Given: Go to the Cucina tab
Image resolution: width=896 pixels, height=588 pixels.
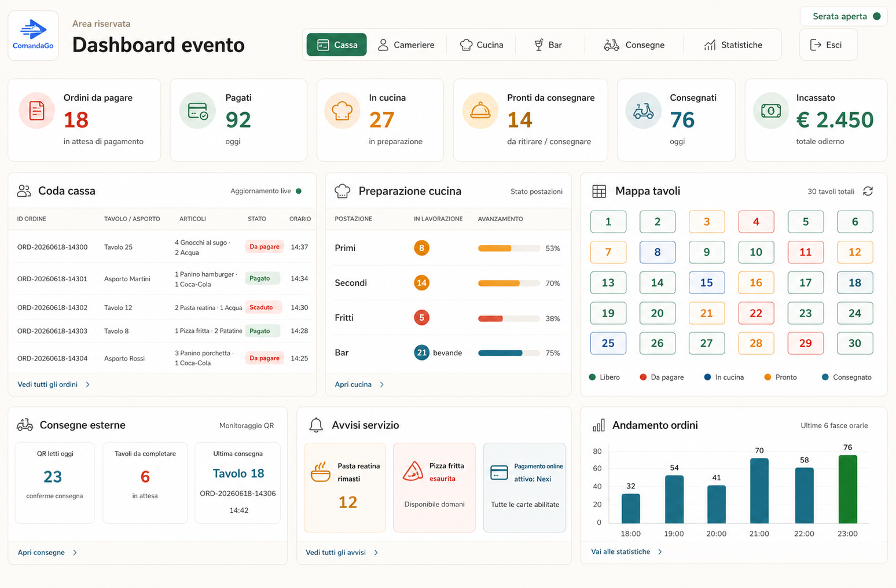Looking at the screenshot, I should tap(482, 45).
